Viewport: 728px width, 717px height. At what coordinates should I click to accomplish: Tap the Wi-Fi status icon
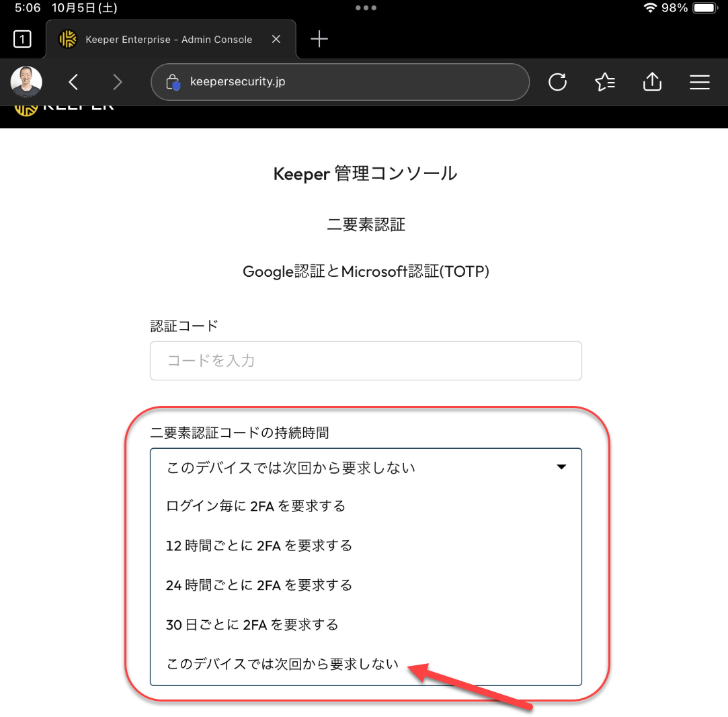click(x=650, y=8)
